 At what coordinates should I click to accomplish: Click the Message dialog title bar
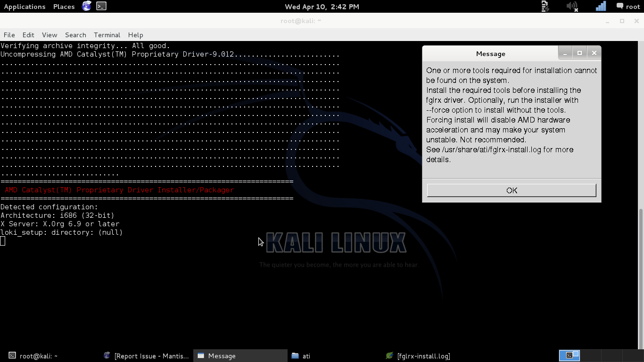pos(490,54)
